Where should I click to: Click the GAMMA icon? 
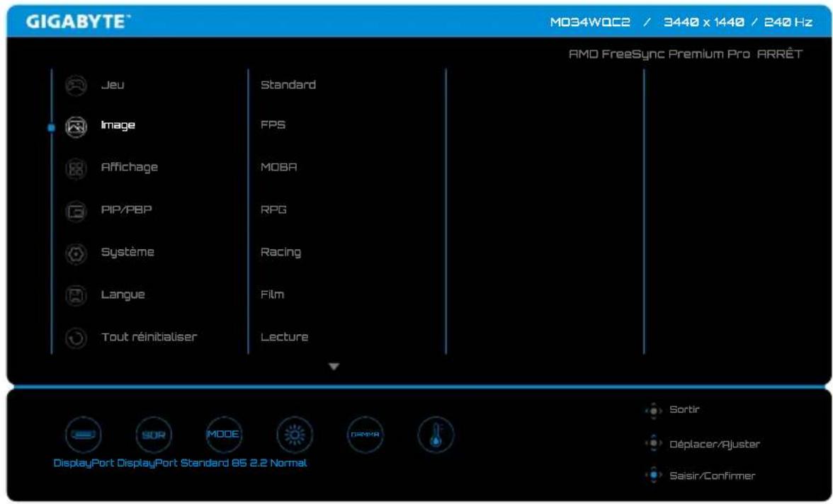(x=364, y=435)
